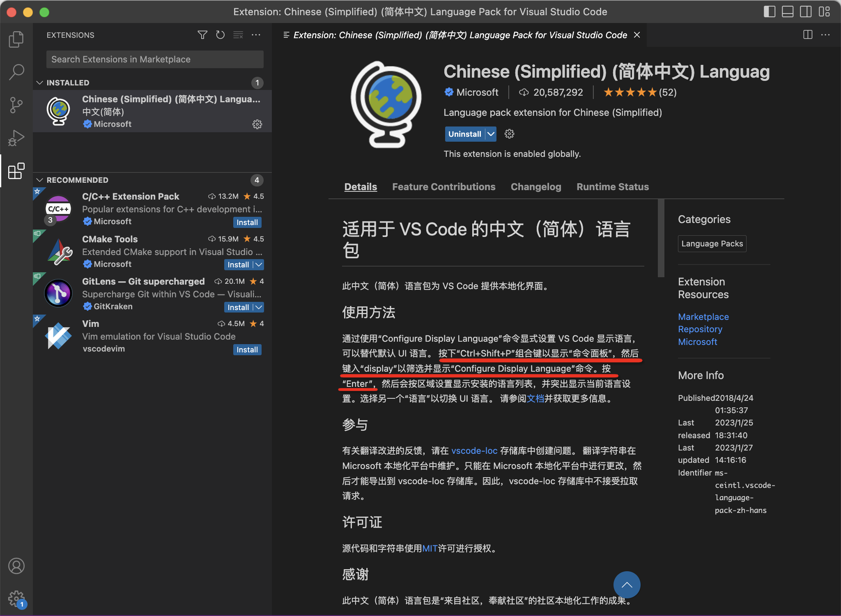Switch to the Details tab

pos(361,187)
